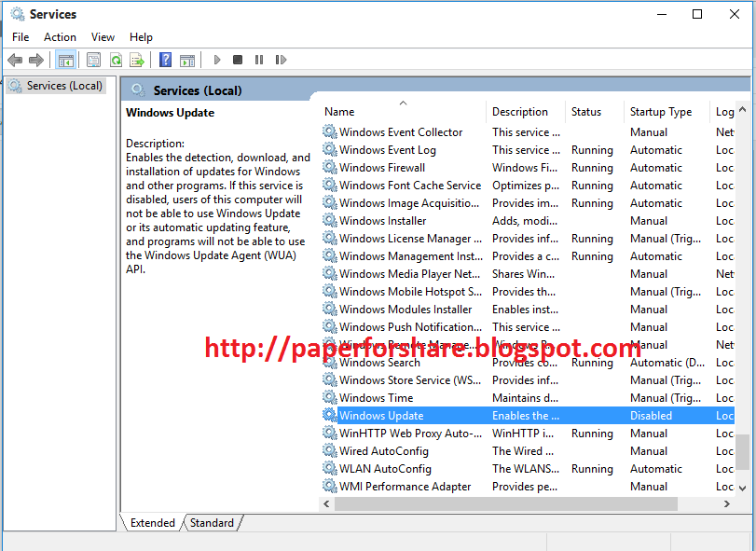Image resolution: width=756 pixels, height=551 pixels.
Task: Open the File menu
Action: [x=21, y=37]
